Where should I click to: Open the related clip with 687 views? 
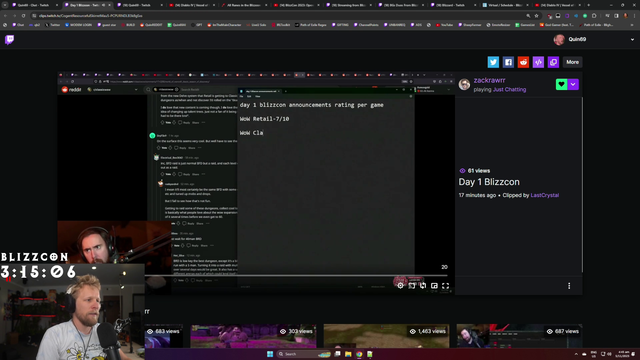519,336
